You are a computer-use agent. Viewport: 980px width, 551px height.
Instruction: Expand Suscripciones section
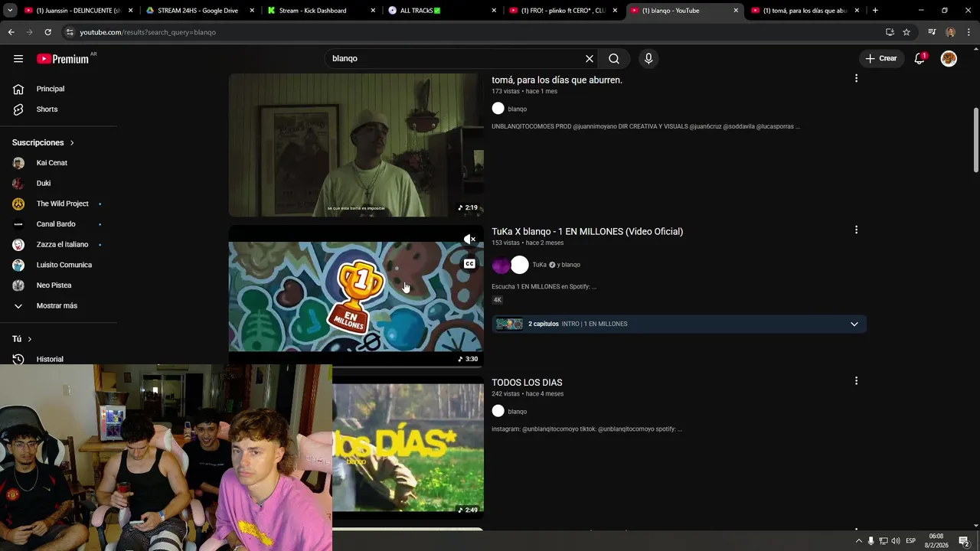tap(44, 143)
